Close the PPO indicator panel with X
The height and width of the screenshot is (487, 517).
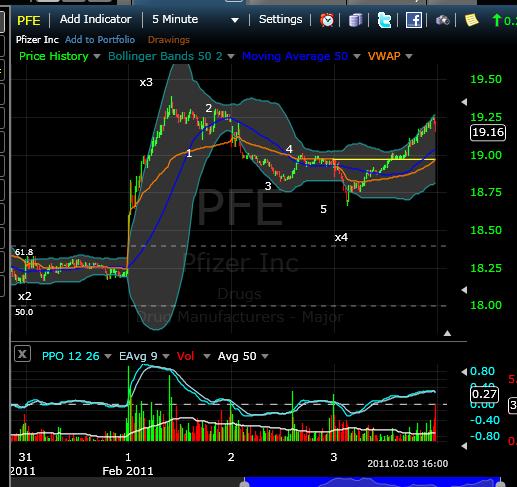point(22,354)
